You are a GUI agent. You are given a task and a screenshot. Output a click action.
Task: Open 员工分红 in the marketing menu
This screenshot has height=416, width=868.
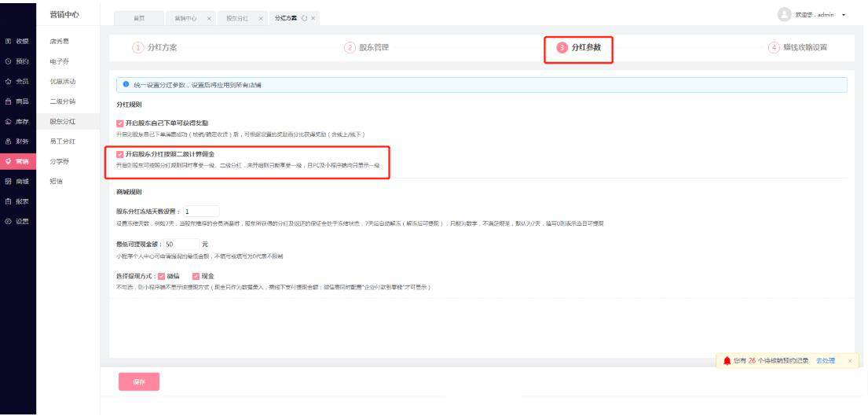62,142
